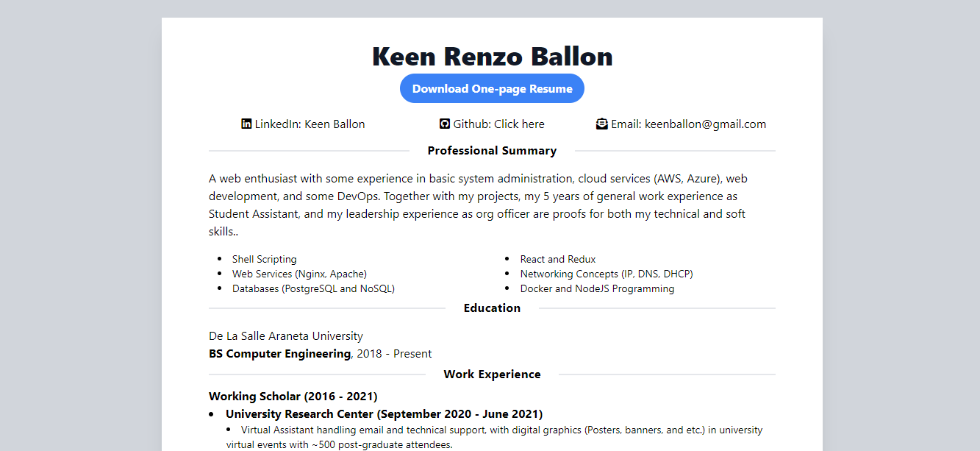Viewport: 980px width, 451px height.
Task: Click the 'Docker and NodeJS Programming' bullet
Action: 597,288
